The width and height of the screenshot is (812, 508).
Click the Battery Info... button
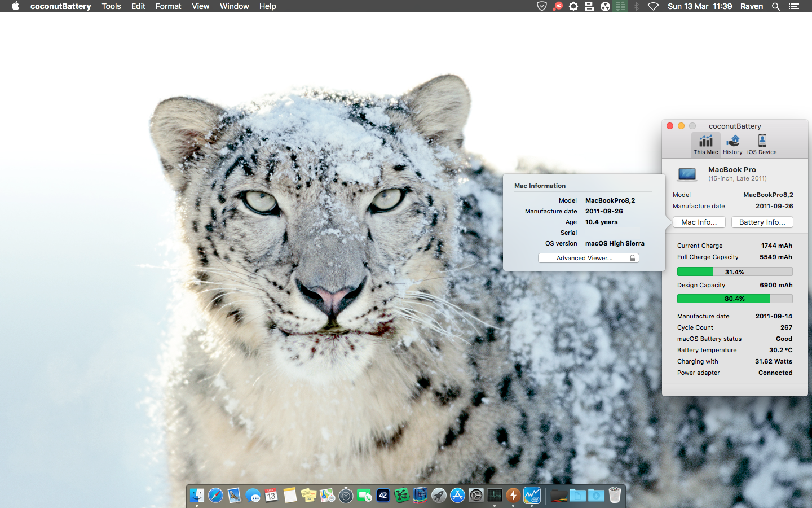[762, 222]
